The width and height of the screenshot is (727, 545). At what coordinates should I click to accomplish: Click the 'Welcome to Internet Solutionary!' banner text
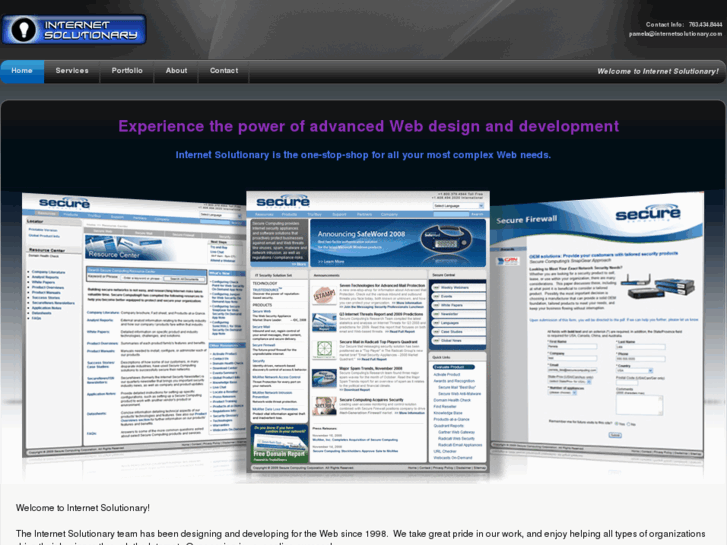(657, 71)
